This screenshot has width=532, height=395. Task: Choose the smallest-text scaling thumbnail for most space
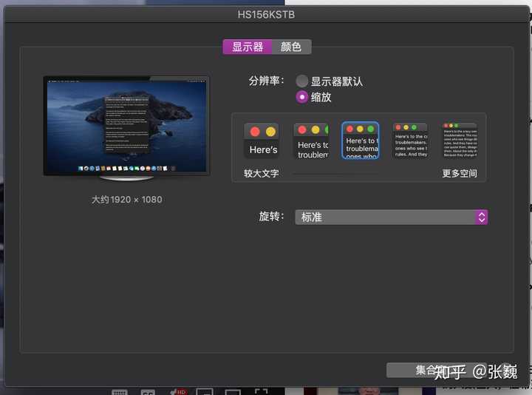[x=460, y=141]
